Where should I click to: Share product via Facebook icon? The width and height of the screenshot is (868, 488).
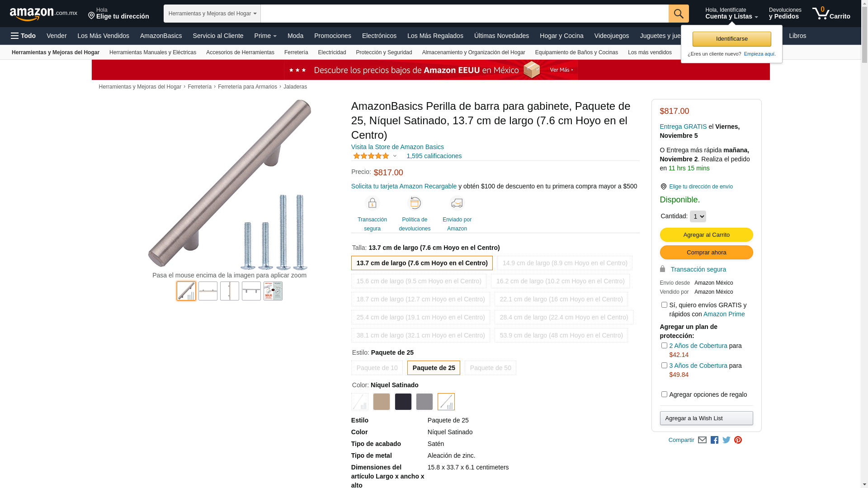point(714,440)
